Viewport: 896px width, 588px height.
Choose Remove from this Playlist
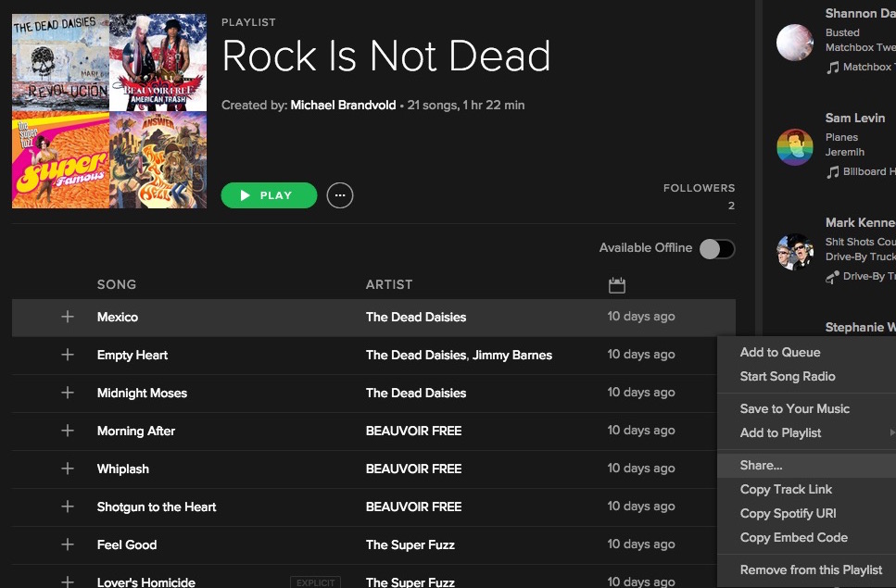pos(811,569)
